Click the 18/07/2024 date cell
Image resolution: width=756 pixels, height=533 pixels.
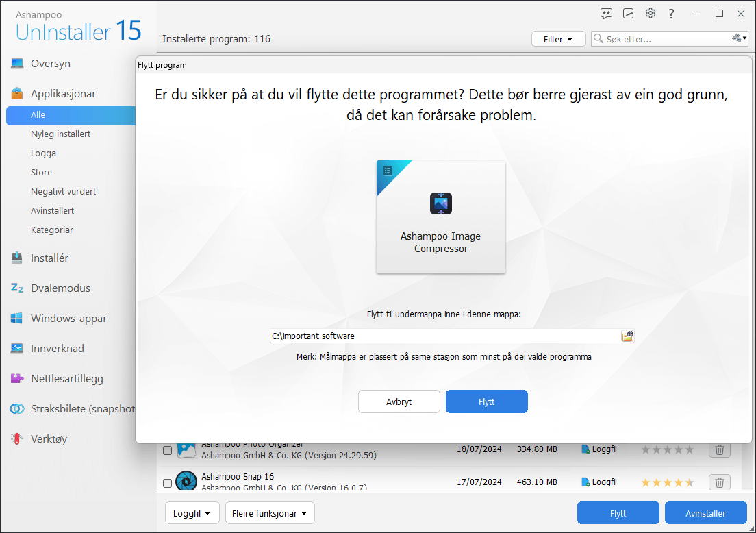tap(479, 449)
